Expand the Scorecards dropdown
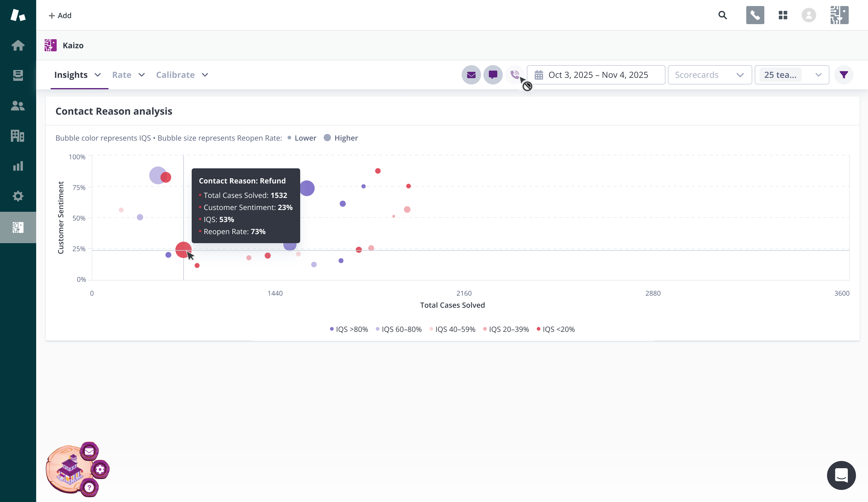This screenshot has height=502, width=868. click(709, 75)
